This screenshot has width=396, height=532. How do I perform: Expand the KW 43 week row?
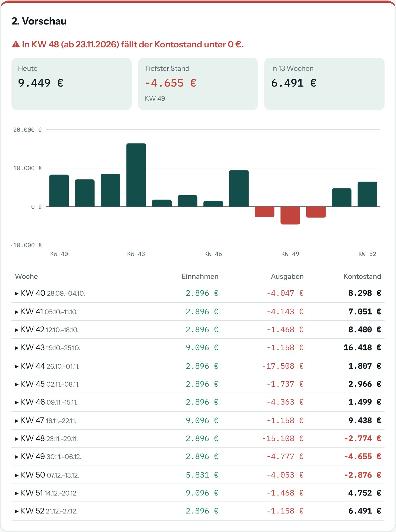[x=198, y=348]
